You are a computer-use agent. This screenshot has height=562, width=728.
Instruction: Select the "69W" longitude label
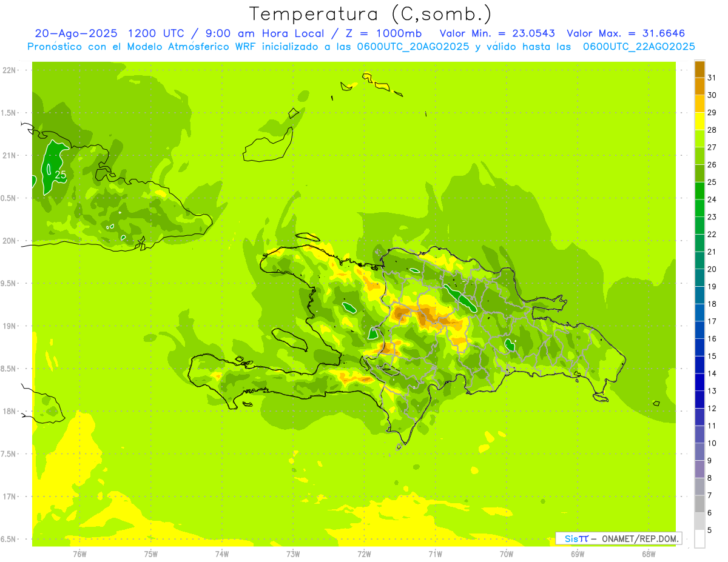(578, 555)
